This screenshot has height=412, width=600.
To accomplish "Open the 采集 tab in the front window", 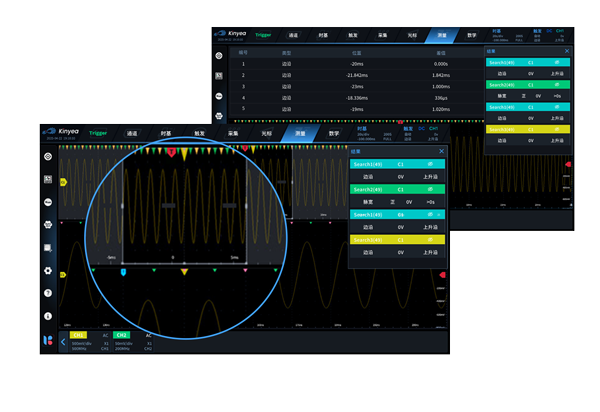I will tap(233, 134).
